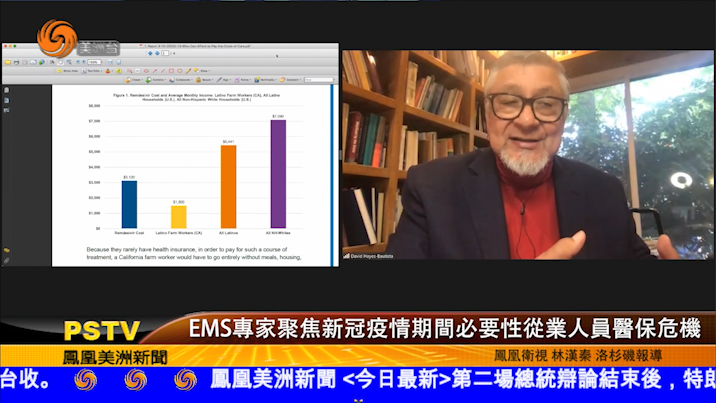716x403 pixels.
Task: Open the Sign task menu
Action: (x=224, y=80)
